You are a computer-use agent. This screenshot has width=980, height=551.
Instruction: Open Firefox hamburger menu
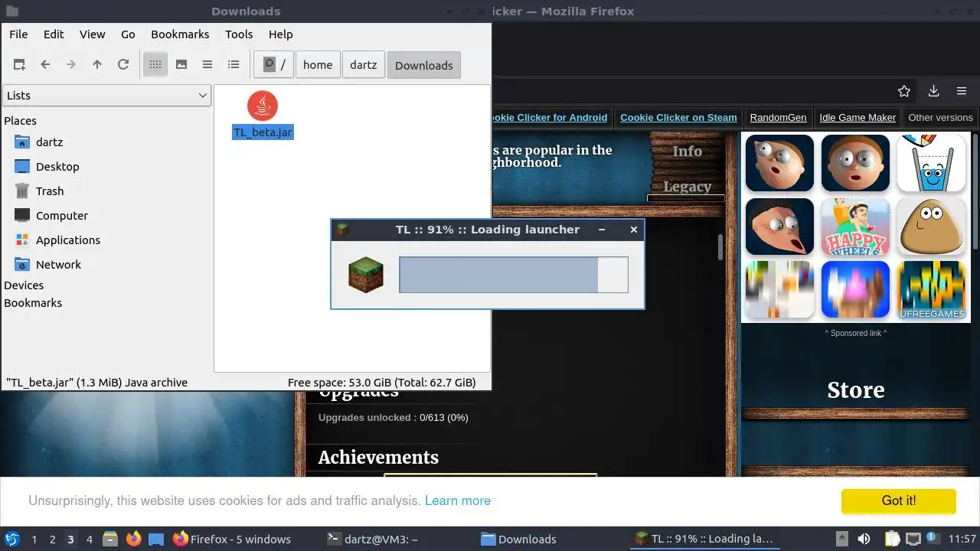click(962, 91)
